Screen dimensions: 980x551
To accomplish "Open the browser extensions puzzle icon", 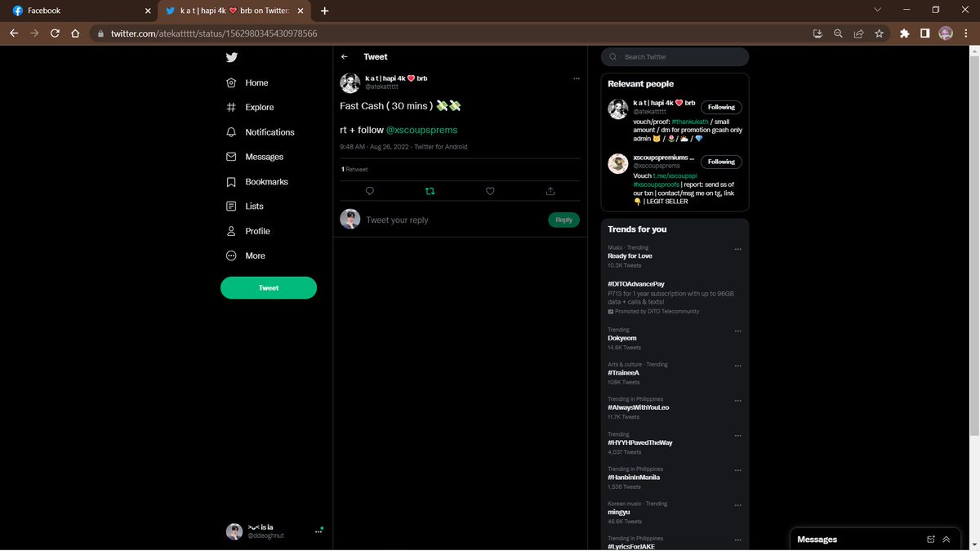I will 904,33.
